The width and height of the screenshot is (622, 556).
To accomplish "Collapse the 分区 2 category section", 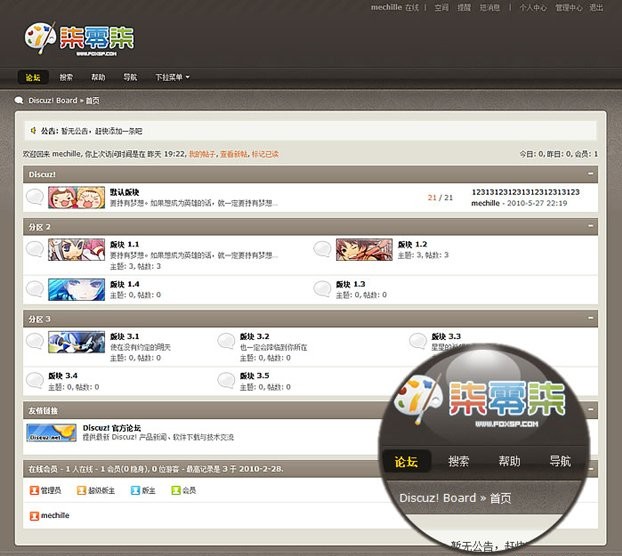I will [x=590, y=226].
